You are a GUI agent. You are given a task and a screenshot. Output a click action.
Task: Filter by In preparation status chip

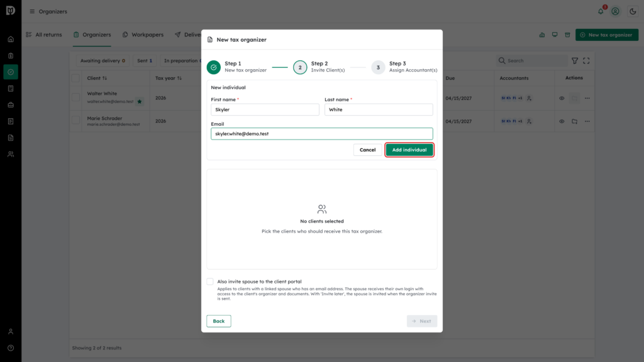click(180, 61)
